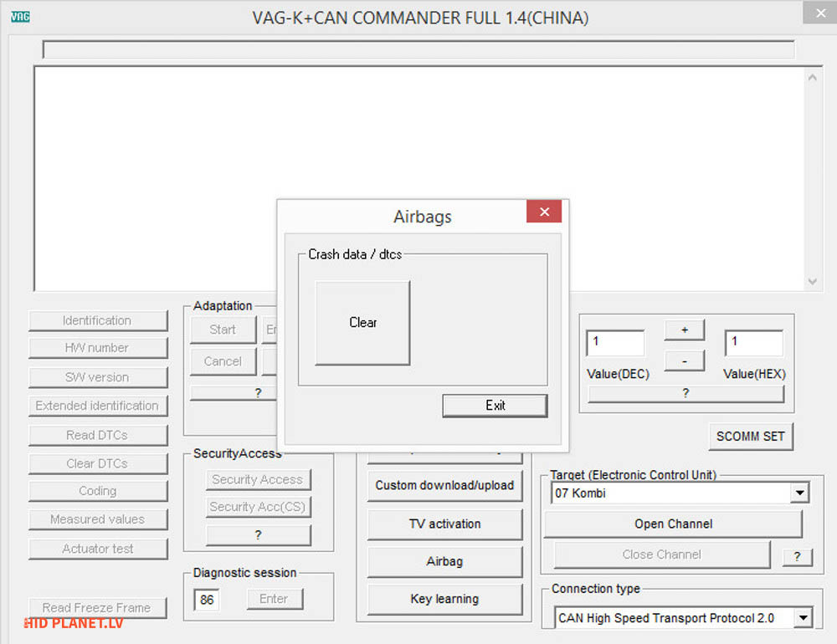This screenshot has height=644, width=837.
Task: Click the 'Value(HEX)' label
Action: pyautogui.click(x=754, y=374)
